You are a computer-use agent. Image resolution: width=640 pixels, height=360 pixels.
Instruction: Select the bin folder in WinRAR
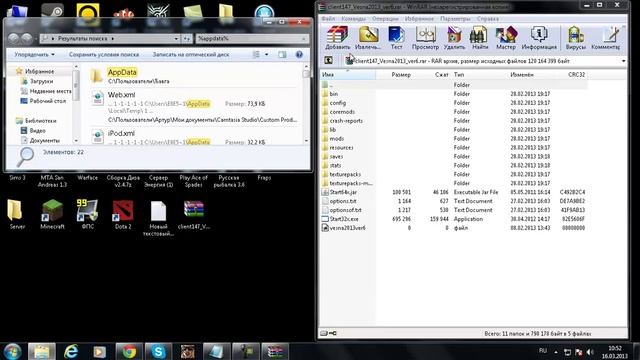333,94
